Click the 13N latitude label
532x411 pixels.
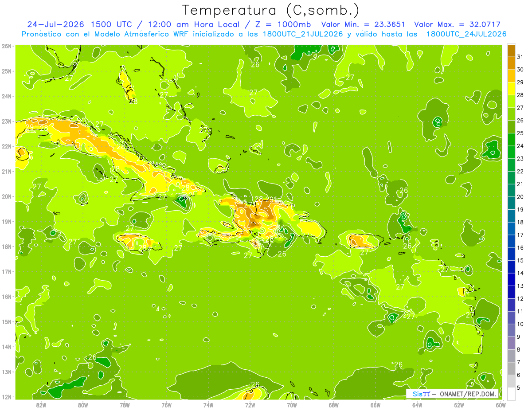pos(6,372)
